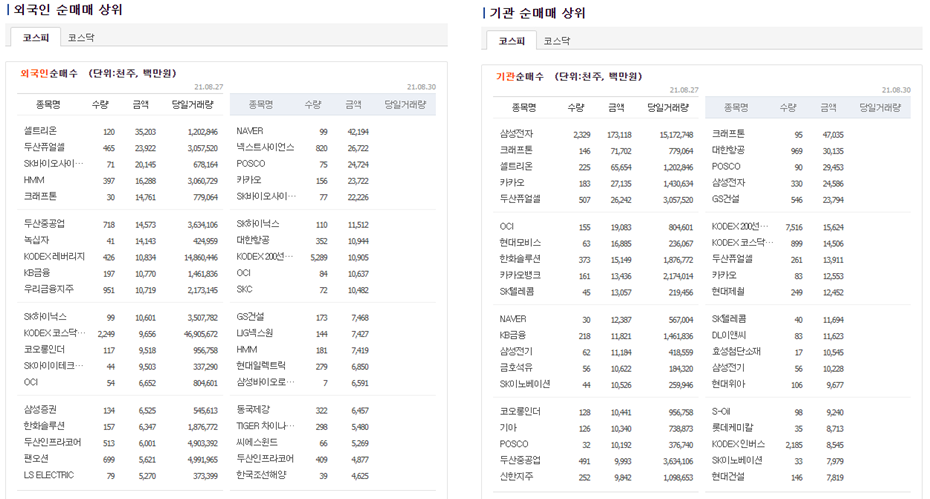Click the 삼성바이오로… stock name
Screen dimensions: 930x499
click(x=265, y=382)
